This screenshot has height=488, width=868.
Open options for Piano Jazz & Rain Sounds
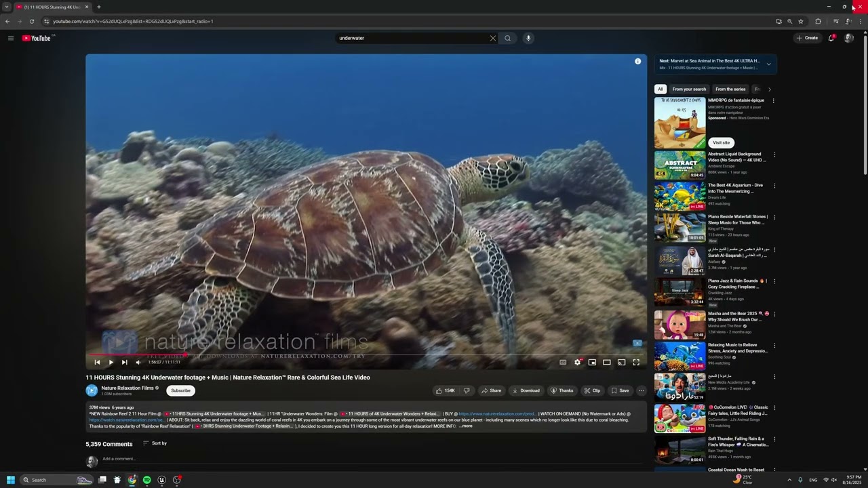point(774,281)
